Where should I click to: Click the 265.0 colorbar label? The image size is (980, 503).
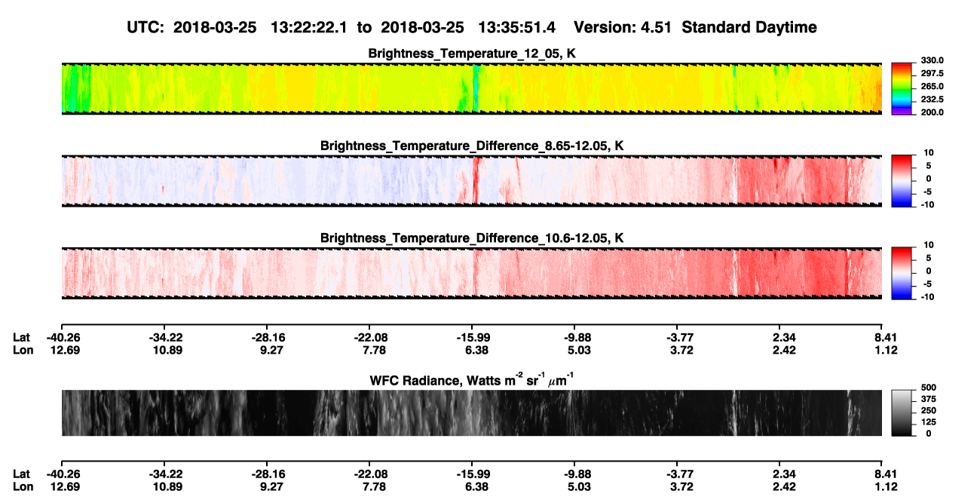[933, 86]
